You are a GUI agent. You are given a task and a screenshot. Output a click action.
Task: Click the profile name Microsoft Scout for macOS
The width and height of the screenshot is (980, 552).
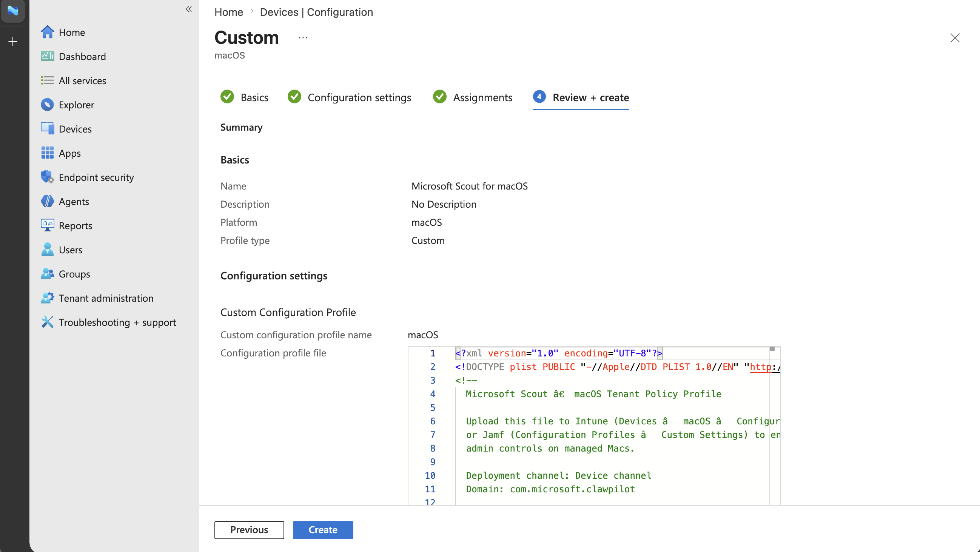coord(470,186)
